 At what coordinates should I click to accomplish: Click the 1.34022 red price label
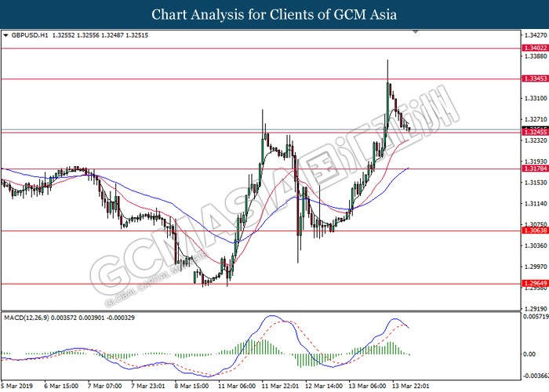pyautogui.click(x=536, y=48)
